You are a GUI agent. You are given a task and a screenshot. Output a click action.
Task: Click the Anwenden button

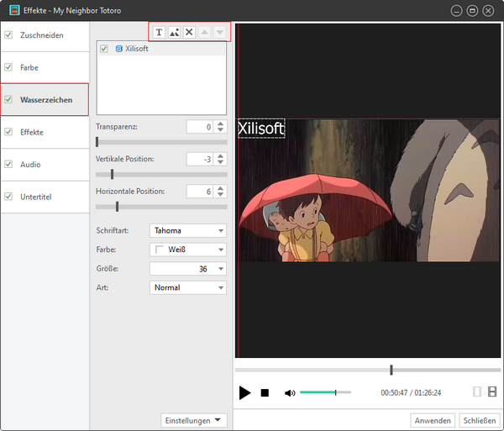[433, 420]
